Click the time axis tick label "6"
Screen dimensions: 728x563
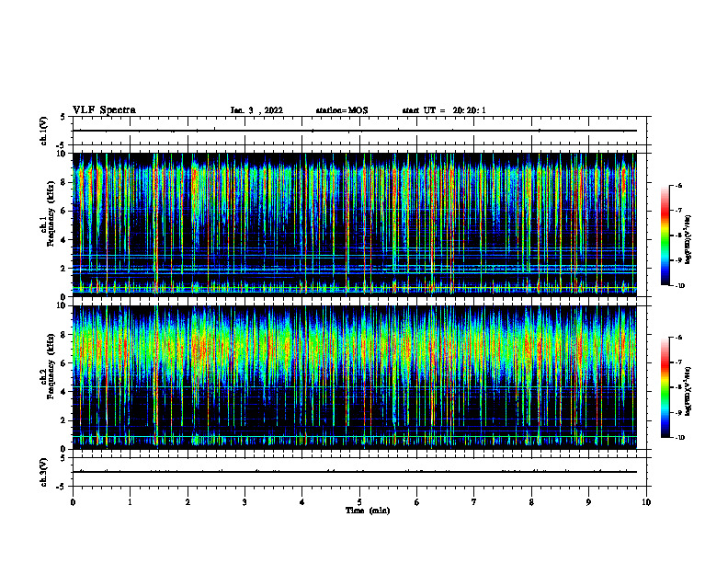click(417, 502)
